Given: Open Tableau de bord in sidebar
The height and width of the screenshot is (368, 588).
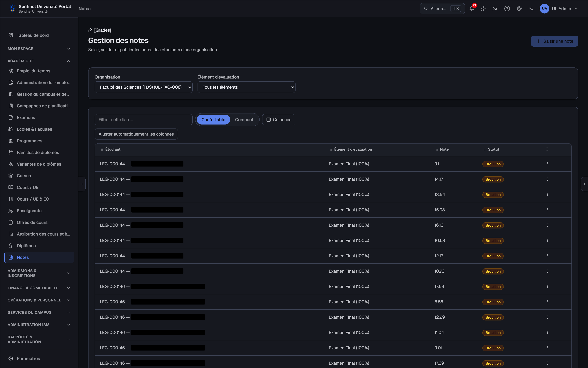Looking at the screenshot, I should click(39, 35).
